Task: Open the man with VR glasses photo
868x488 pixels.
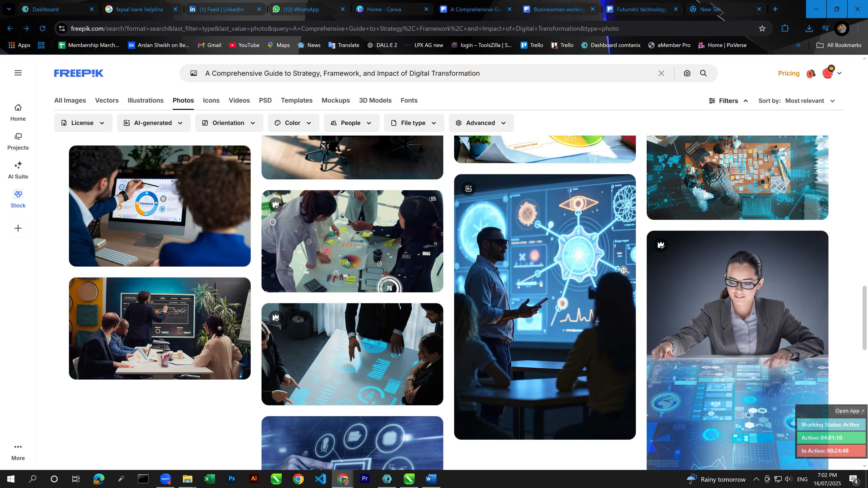Action: pos(545,307)
